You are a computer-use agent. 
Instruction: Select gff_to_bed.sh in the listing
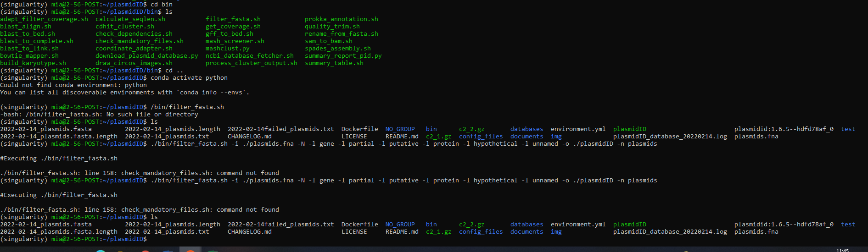(x=230, y=34)
